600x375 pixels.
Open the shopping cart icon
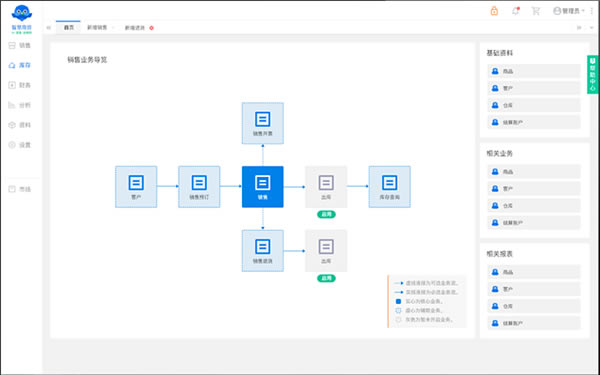pyautogui.click(x=536, y=11)
